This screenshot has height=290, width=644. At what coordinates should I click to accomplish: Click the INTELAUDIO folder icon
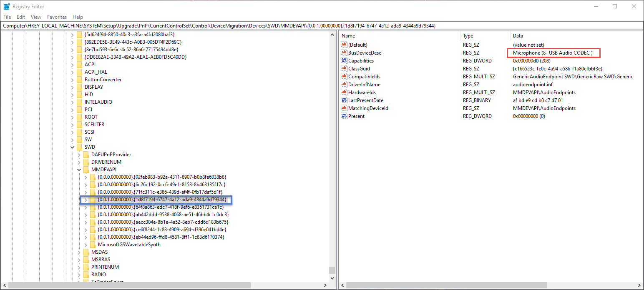click(x=79, y=102)
